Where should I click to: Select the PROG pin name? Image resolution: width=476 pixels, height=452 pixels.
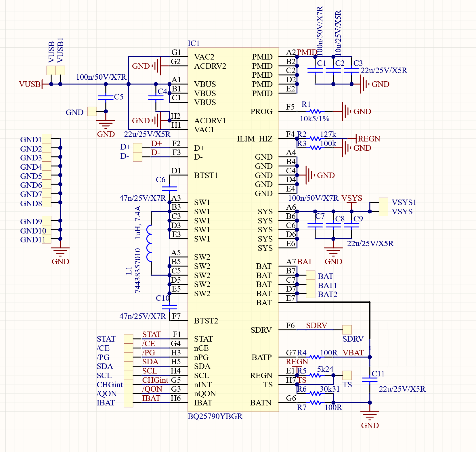261,112
